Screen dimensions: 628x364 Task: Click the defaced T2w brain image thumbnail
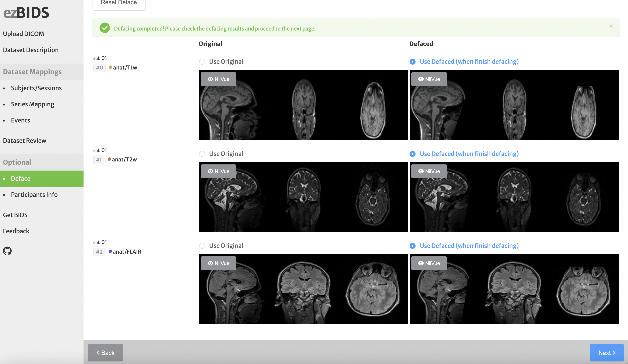(x=514, y=197)
